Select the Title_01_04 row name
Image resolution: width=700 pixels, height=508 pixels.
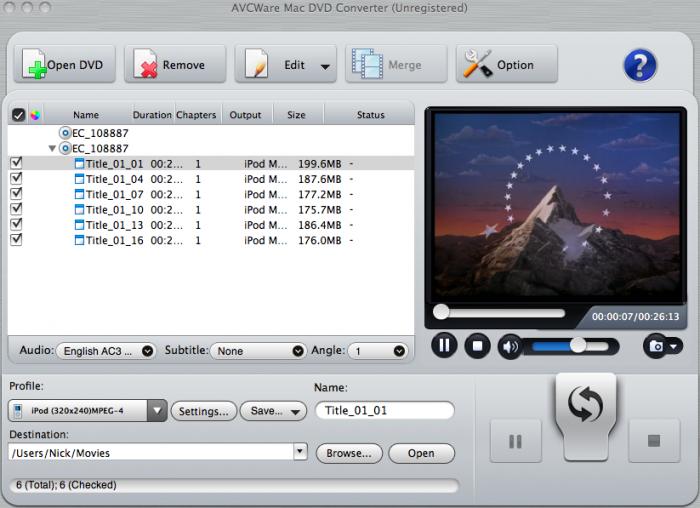pos(114,179)
